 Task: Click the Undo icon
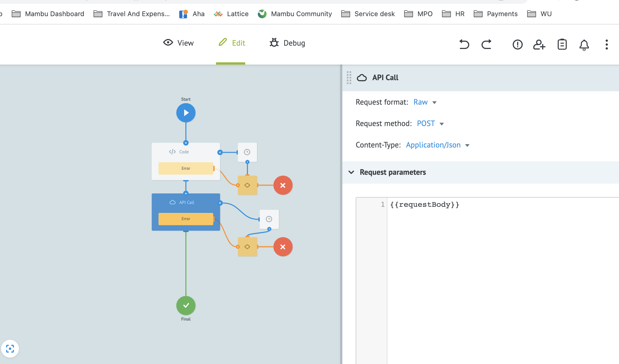(x=464, y=44)
